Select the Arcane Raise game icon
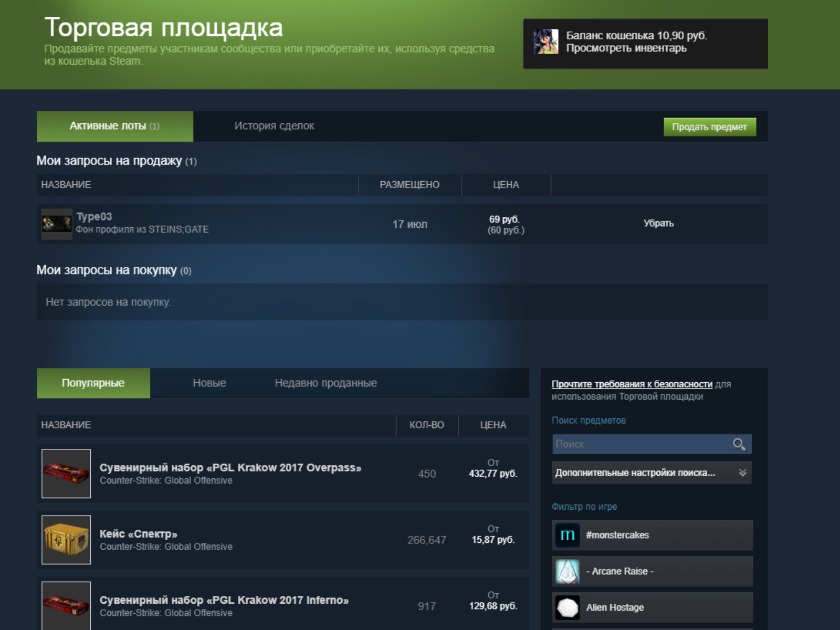840x630 pixels. (x=568, y=571)
